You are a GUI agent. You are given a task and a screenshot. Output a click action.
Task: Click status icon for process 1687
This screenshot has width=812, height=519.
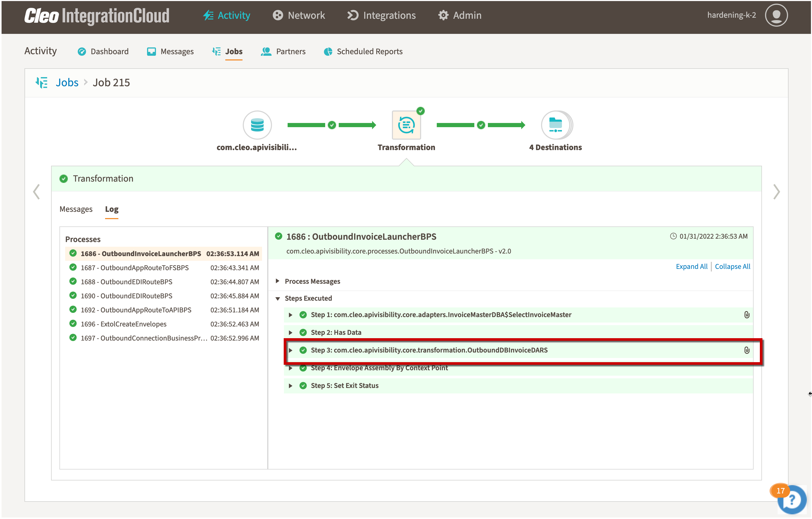(73, 268)
